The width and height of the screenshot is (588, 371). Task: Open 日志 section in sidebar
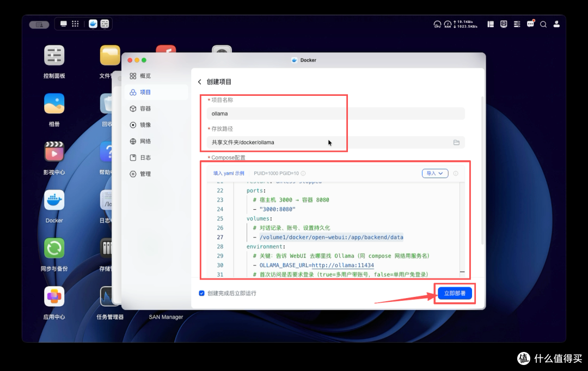point(156,157)
